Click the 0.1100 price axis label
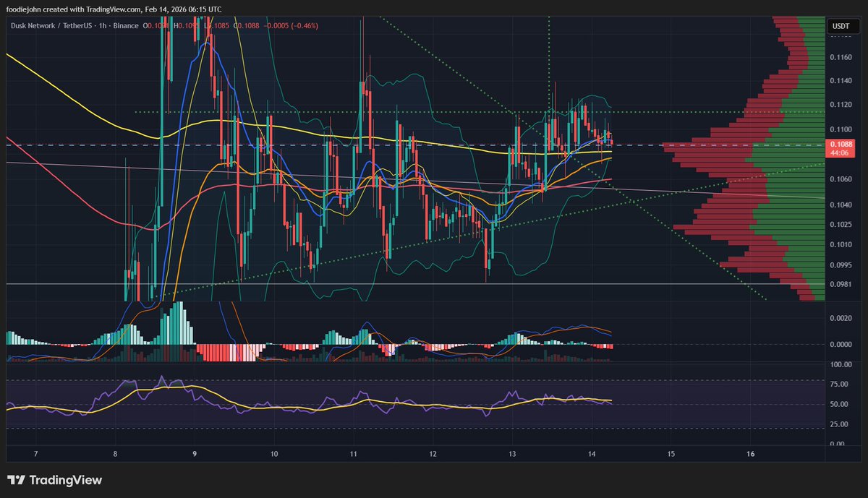 (x=841, y=129)
